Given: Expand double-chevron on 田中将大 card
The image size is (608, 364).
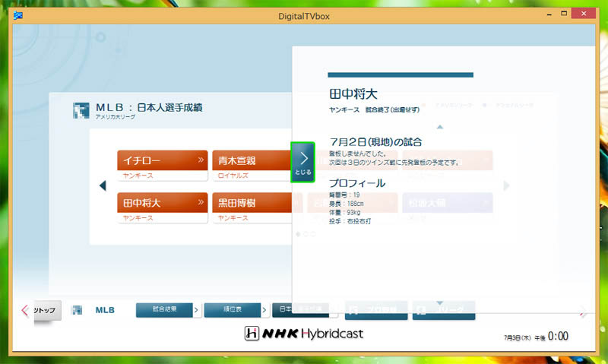Looking at the screenshot, I should [x=201, y=202].
